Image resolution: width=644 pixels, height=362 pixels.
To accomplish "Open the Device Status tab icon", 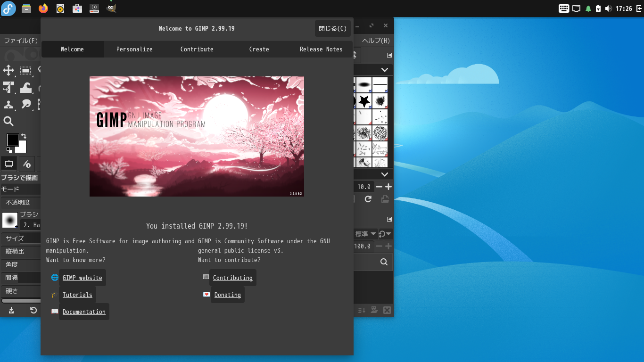I will [x=27, y=164].
